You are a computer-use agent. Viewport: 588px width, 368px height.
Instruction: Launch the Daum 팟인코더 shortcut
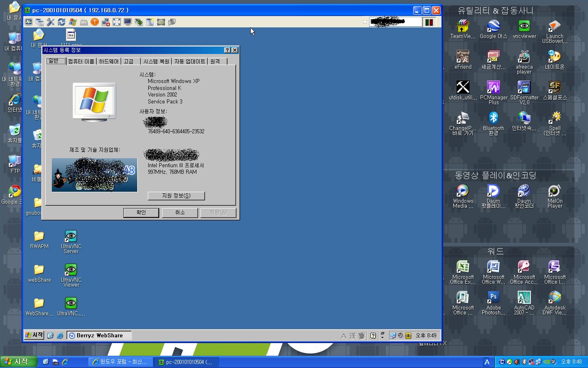tap(524, 196)
